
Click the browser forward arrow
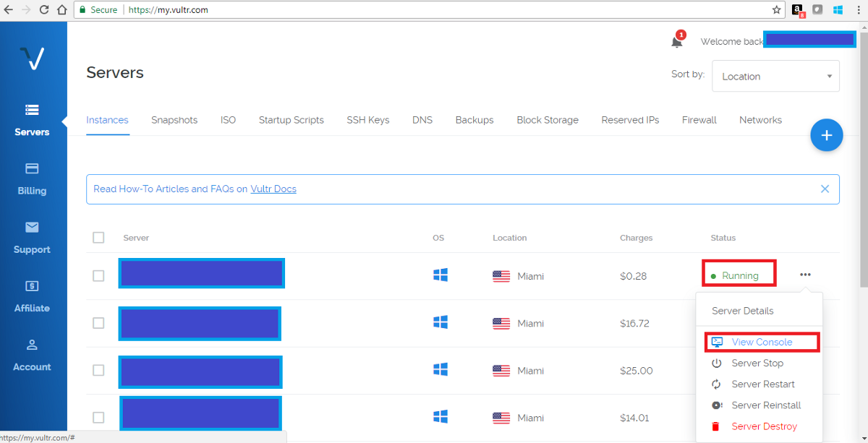click(27, 10)
